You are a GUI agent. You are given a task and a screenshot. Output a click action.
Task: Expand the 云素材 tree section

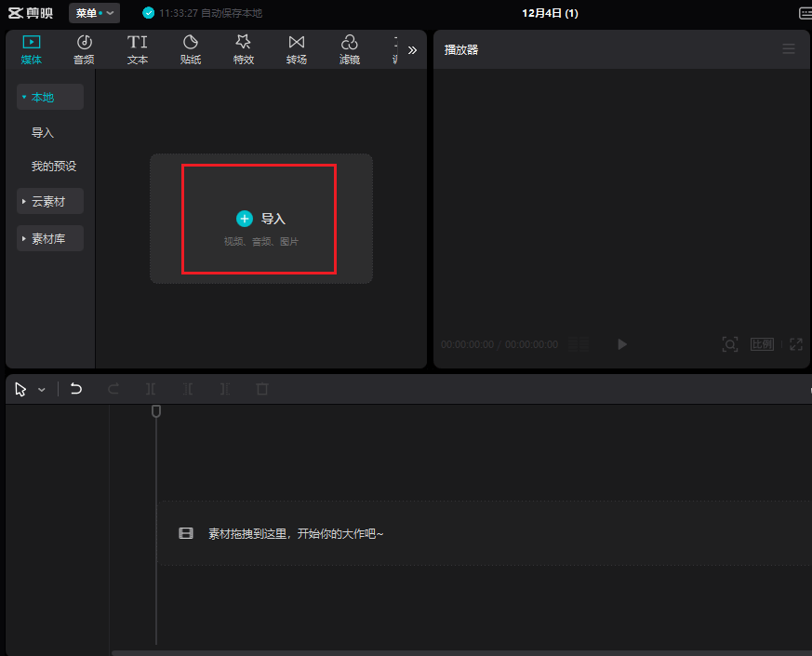click(50, 201)
